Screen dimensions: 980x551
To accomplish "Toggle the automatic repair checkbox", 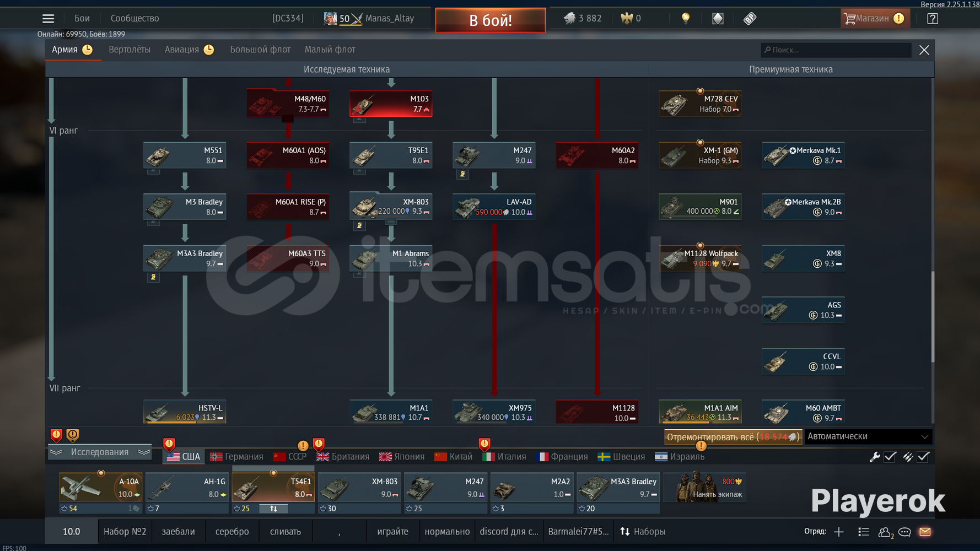I will (890, 457).
